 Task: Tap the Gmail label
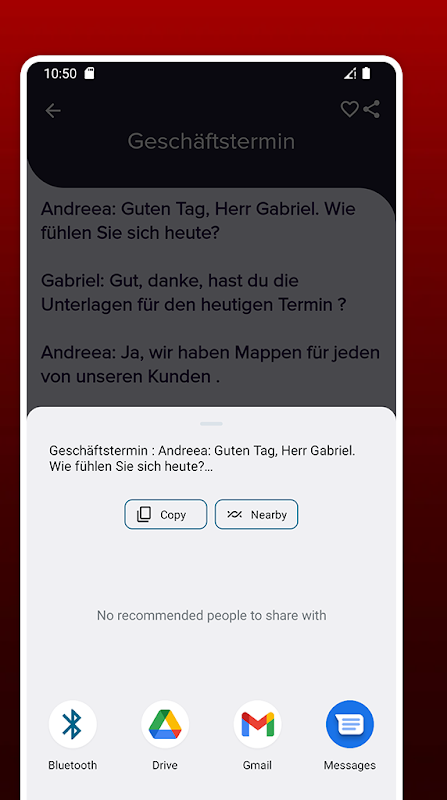coord(257,765)
